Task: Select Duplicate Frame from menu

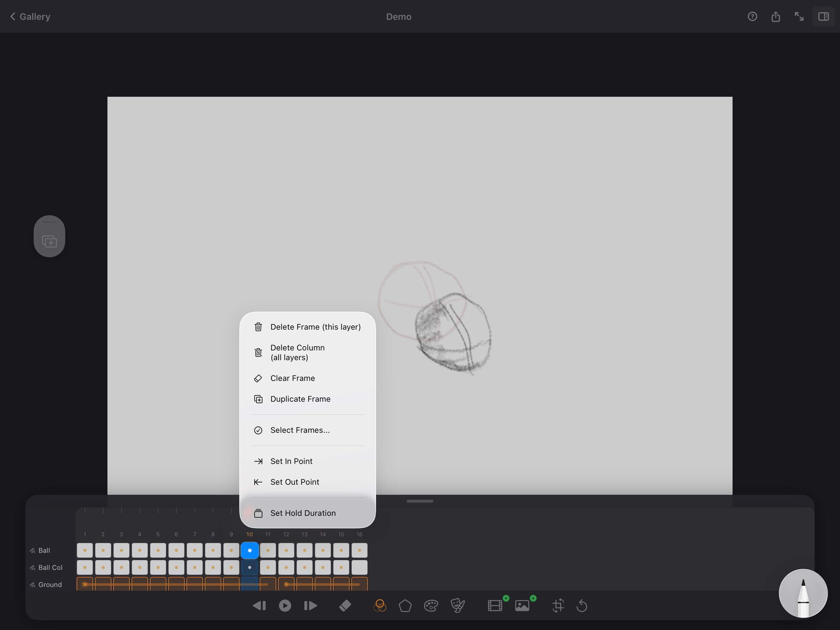Action: click(x=308, y=399)
